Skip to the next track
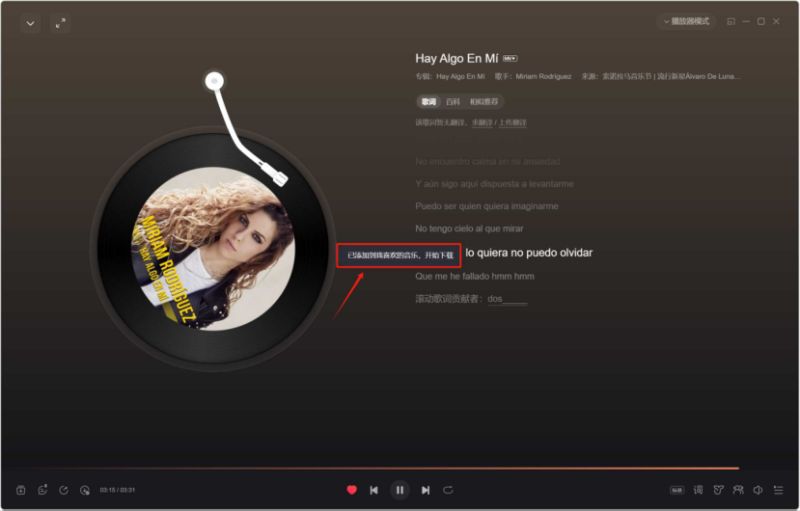800x511 pixels. tap(426, 490)
